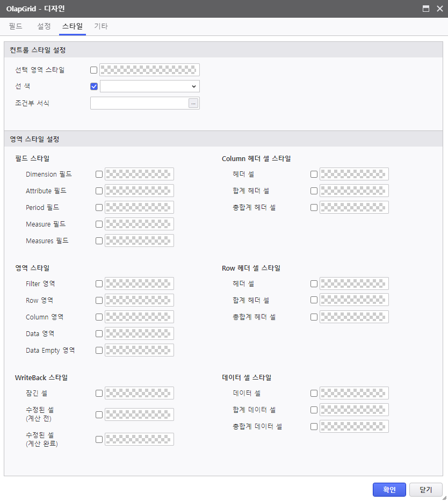The image size is (448, 502).
Task: Open the 조건부 서식 ellipsis button
Action: click(193, 103)
